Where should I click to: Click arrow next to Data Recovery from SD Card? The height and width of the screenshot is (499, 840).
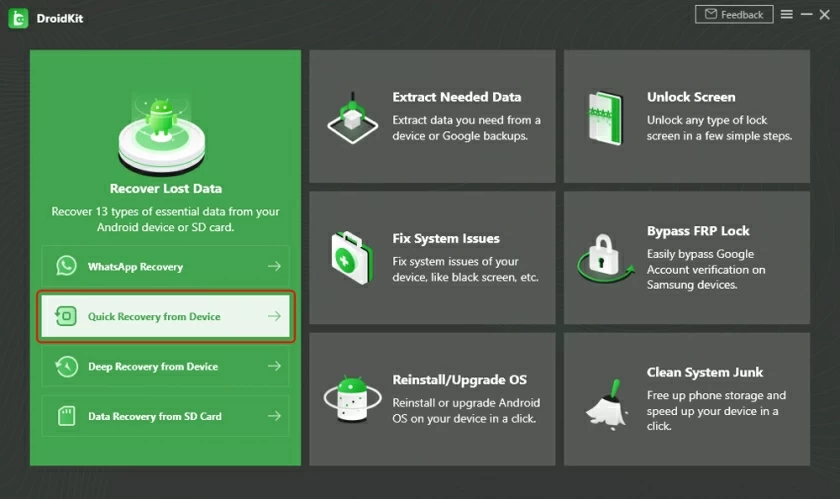tap(274, 417)
